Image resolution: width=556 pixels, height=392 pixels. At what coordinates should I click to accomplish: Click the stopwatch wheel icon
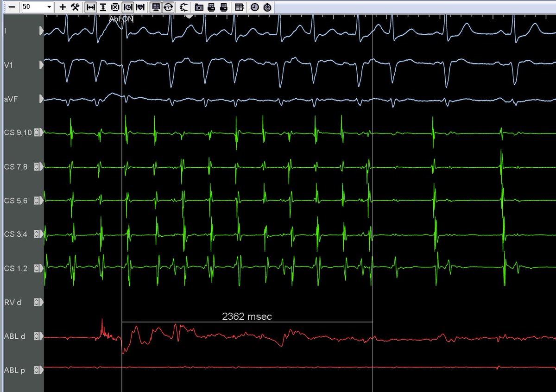pos(267,7)
